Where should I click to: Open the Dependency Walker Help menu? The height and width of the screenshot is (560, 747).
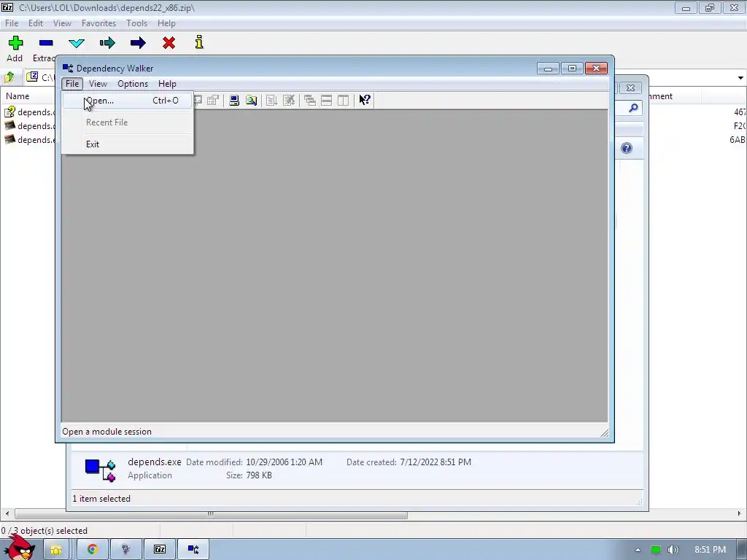[x=167, y=84]
